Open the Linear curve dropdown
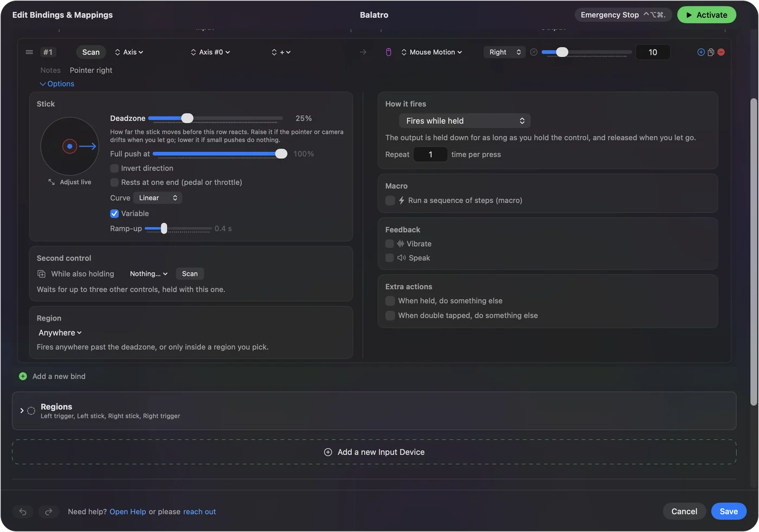 tap(158, 198)
